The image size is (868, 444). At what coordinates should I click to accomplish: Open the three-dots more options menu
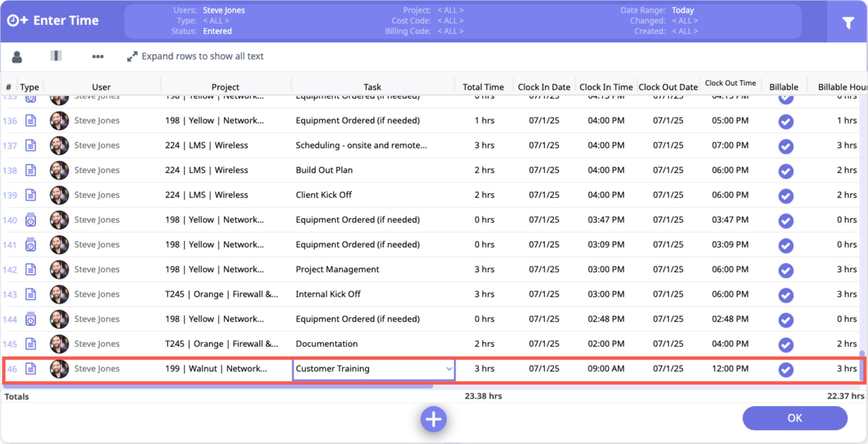coord(98,56)
